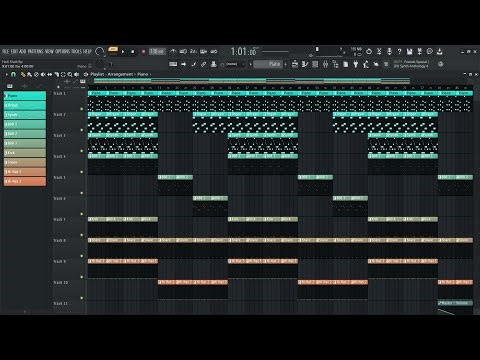Click the microphone one-click recording icon
This screenshot has height=360, width=480.
tap(389, 51)
